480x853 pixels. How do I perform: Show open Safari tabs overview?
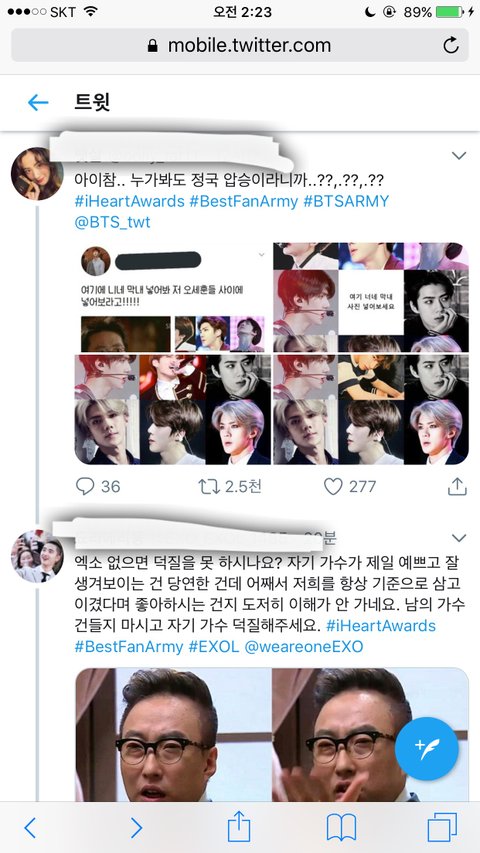(442, 828)
